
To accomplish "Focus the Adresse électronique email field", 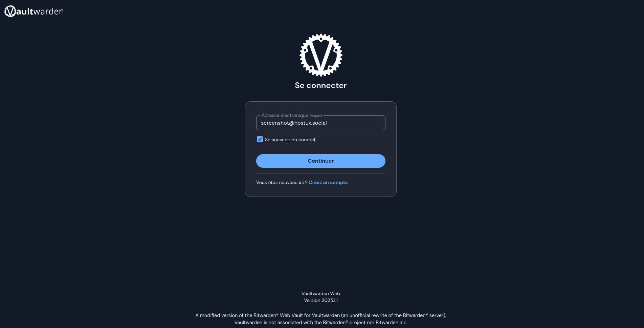I will [321, 123].
